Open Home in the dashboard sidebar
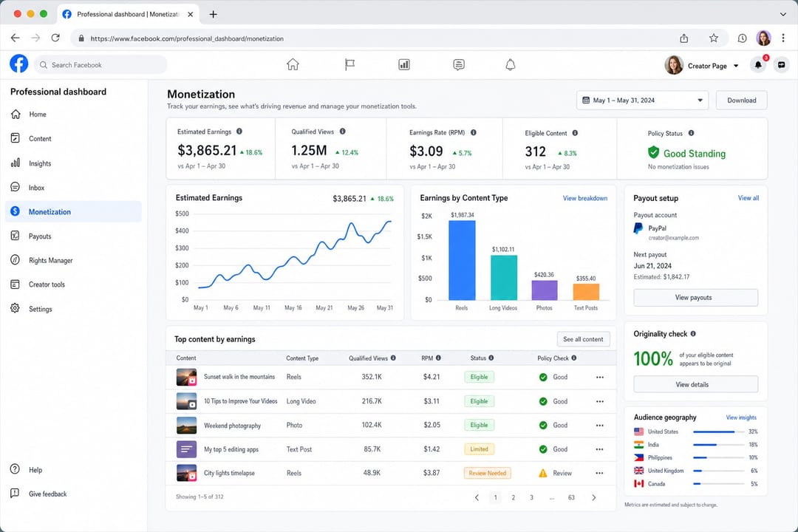 [x=73, y=115]
